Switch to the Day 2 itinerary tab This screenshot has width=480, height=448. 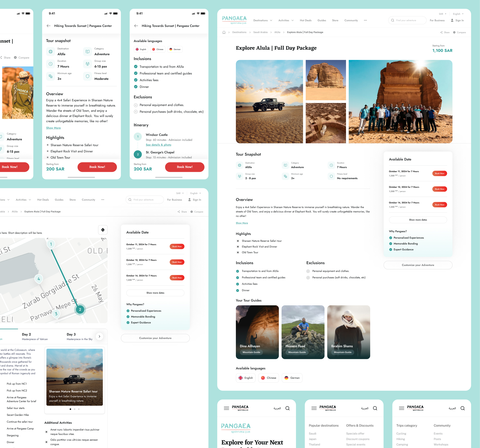(35, 336)
